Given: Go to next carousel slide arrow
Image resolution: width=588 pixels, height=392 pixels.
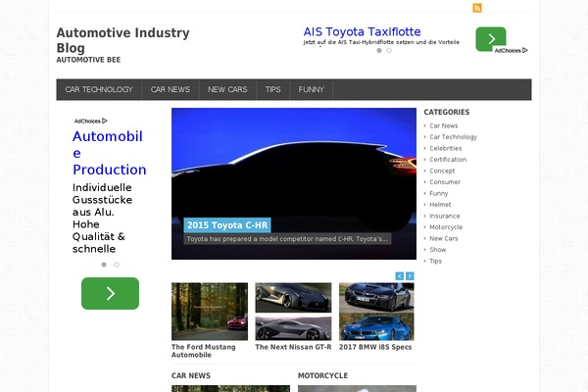Looking at the screenshot, I should pyautogui.click(x=410, y=276).
